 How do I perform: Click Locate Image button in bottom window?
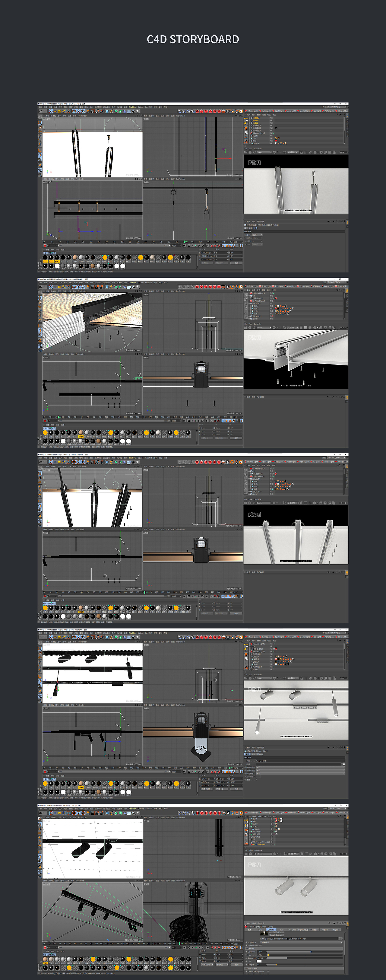tap(277, 935)
